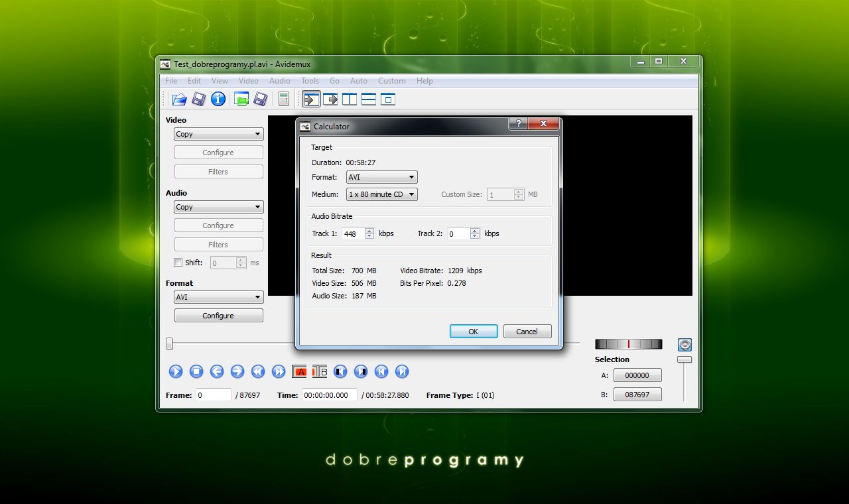Viewport: 849px width, 504px height.
Task: Click the timeline seek slider handle
Action: pos(169,344)
